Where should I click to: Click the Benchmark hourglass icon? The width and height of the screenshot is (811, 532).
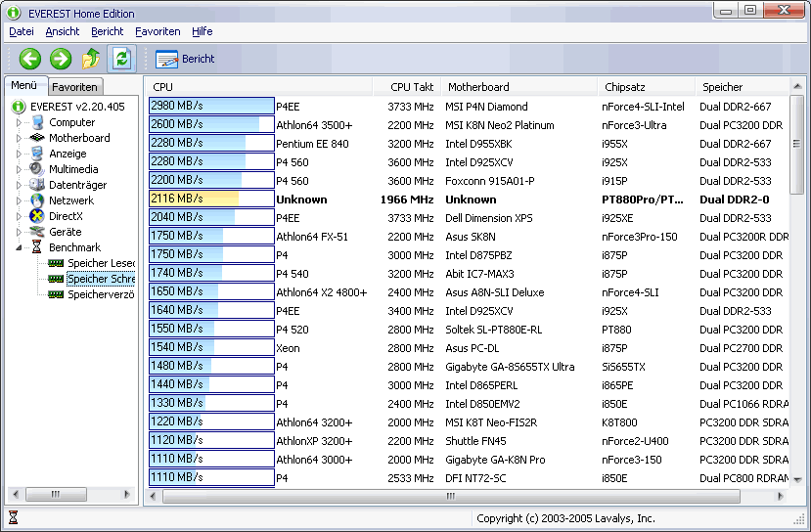37,247
